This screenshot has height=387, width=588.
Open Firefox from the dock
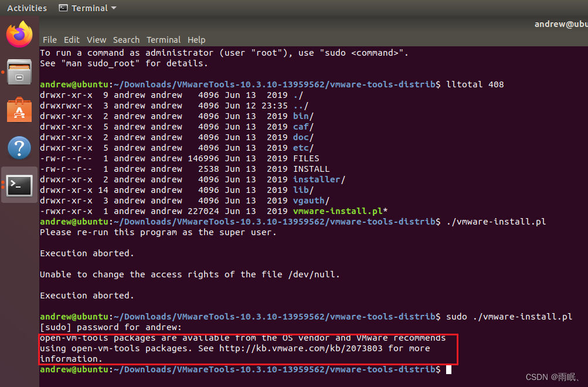tap(19, 34)
